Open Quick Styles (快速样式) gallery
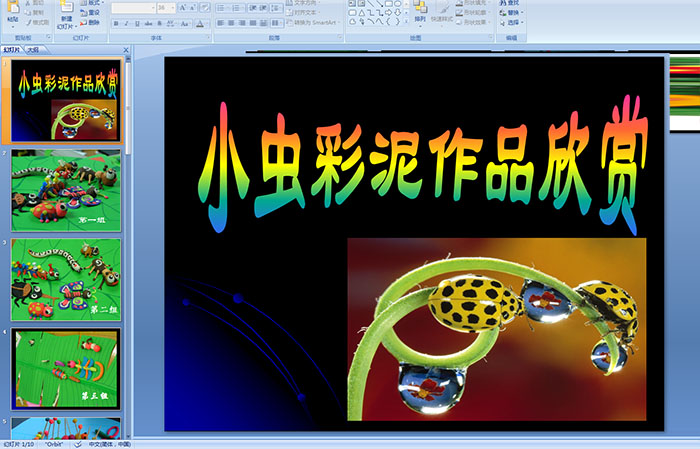Viewport: 700px width, 449px height. (x=442, y=13)
